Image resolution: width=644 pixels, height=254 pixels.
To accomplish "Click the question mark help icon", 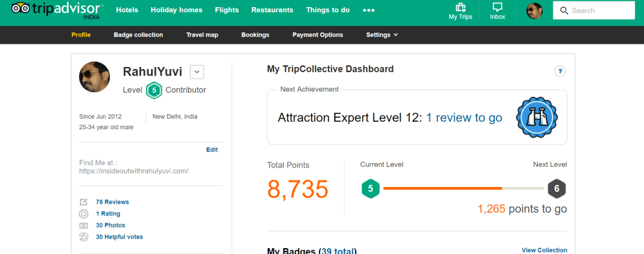I will 560,71.
